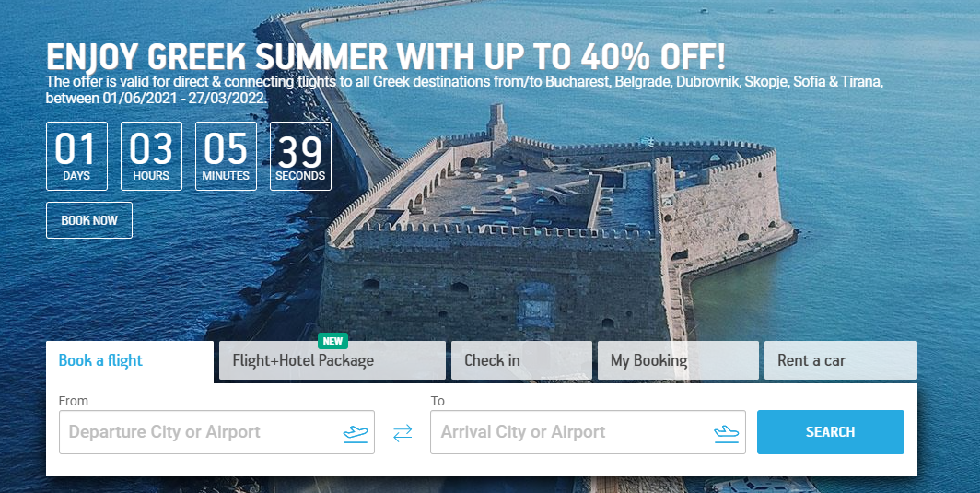This screenshot has height=493, width=980.
Task: Focus the Arrival City or Airport field
Action: pos(588,431)
